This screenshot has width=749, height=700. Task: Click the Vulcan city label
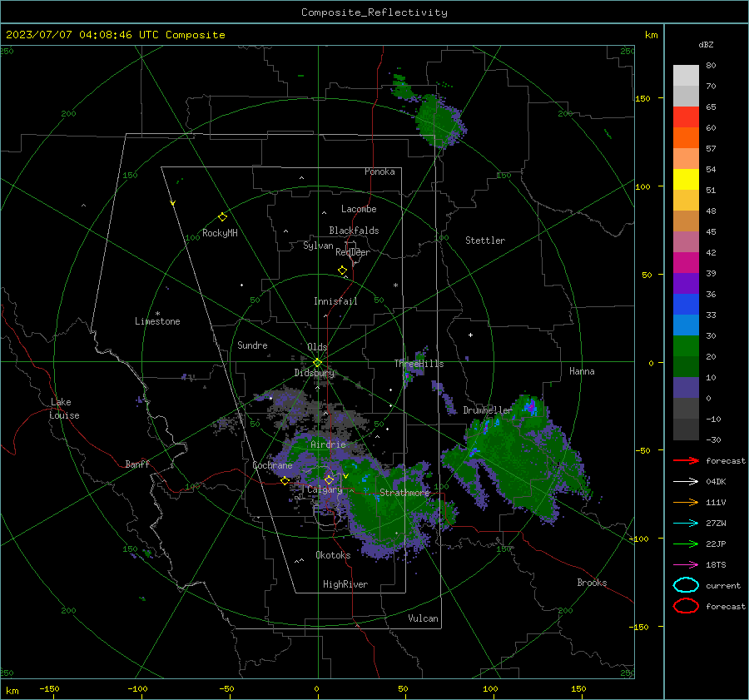point(423,618)
